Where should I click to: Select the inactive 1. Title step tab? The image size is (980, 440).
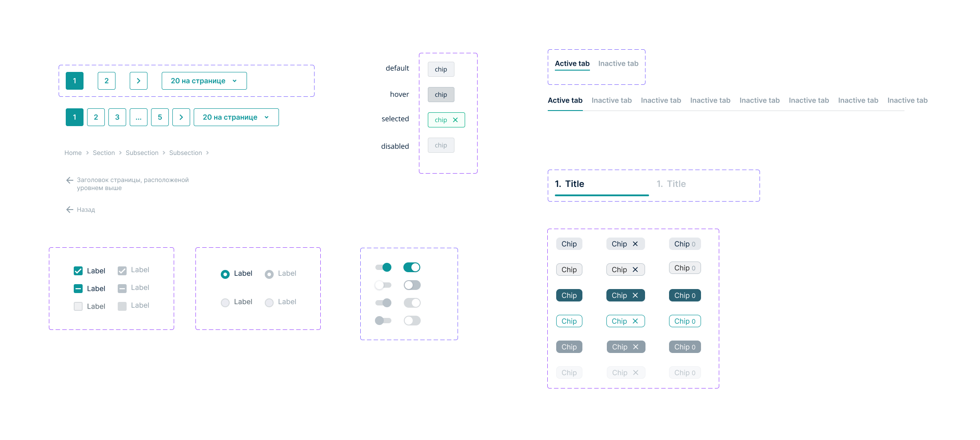[x=671, y=184]
